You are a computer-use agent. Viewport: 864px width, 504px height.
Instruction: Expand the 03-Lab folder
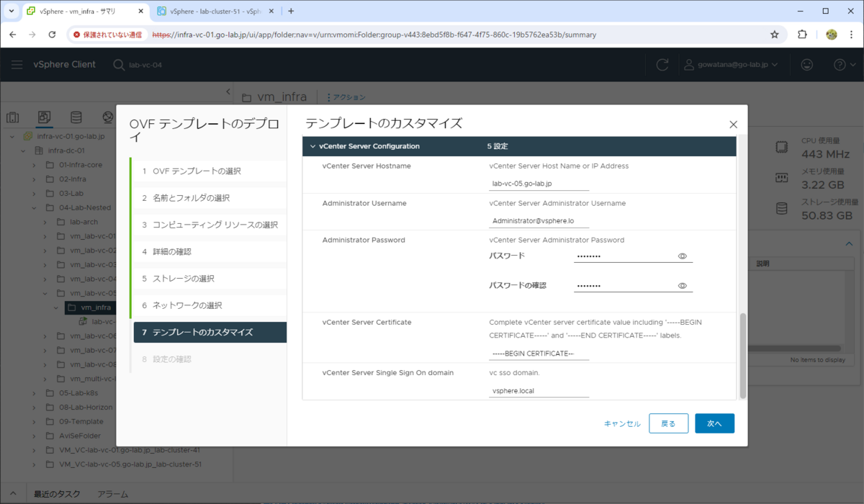(x=34, y=193)
